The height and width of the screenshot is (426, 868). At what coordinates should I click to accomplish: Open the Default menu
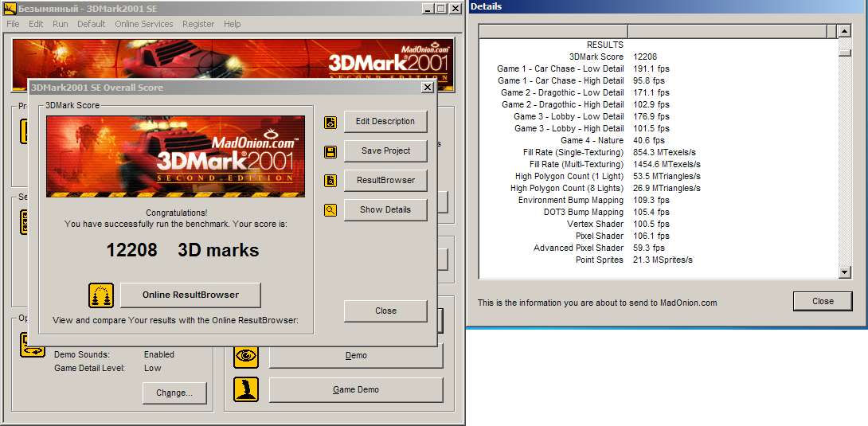point(92,24)
